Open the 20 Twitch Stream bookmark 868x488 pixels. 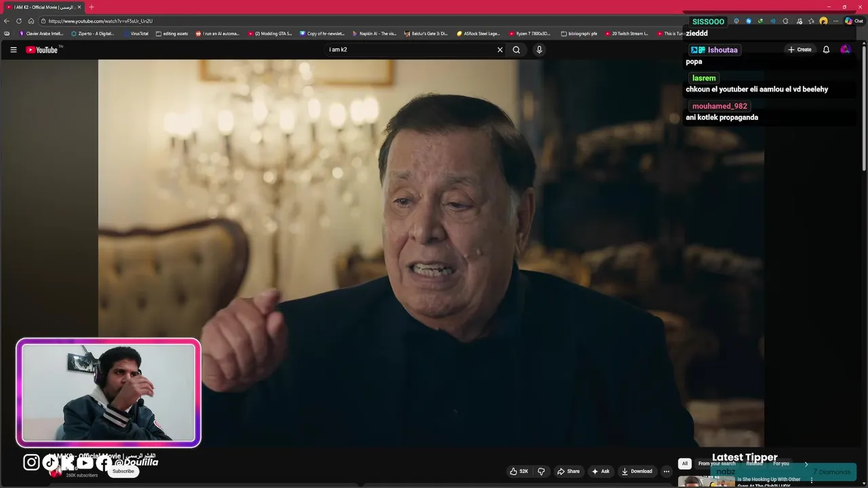pyautogui.click(x=627, y=33)
